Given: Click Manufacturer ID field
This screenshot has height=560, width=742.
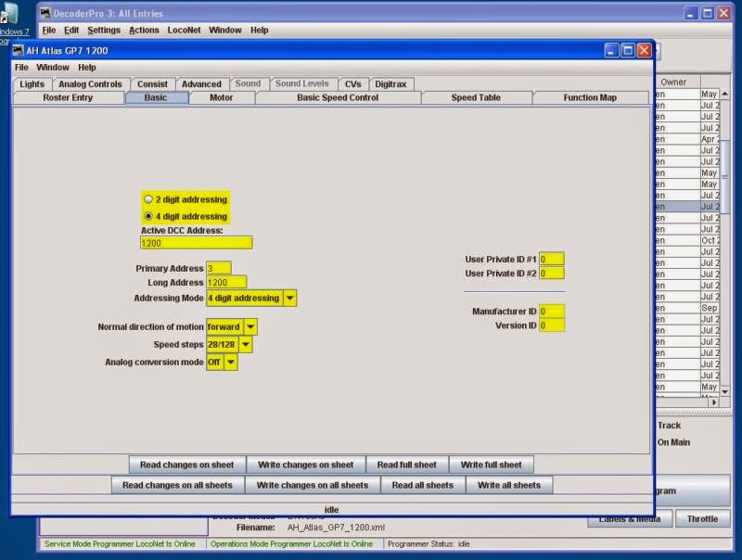Looking at the screenshot, I should pyautogui.click(x=551, y=312).
